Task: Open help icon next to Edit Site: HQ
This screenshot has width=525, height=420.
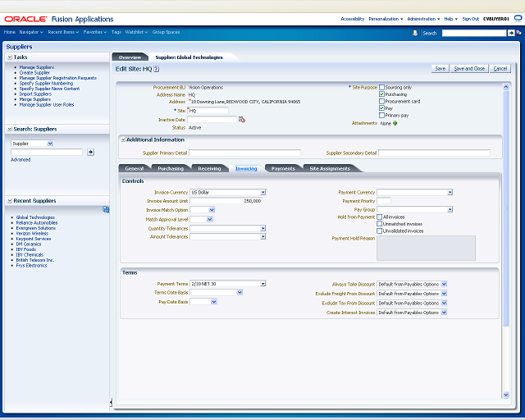Action: (157, 69)
